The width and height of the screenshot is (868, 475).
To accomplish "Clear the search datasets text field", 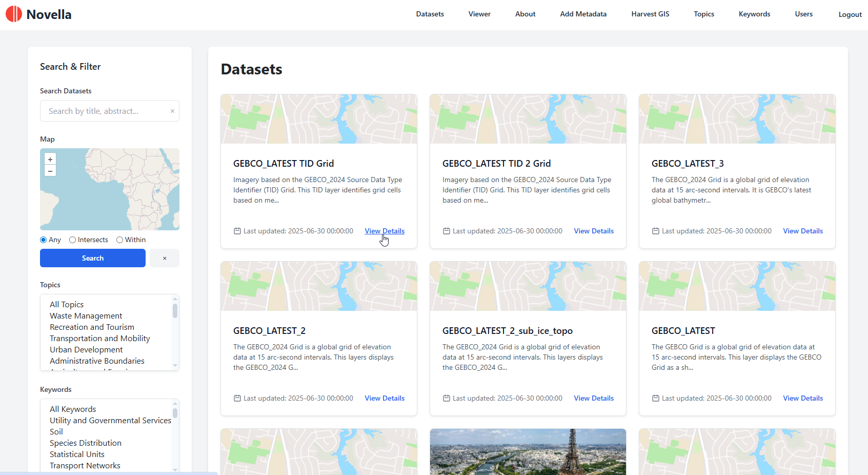I will tap(172, 111).
